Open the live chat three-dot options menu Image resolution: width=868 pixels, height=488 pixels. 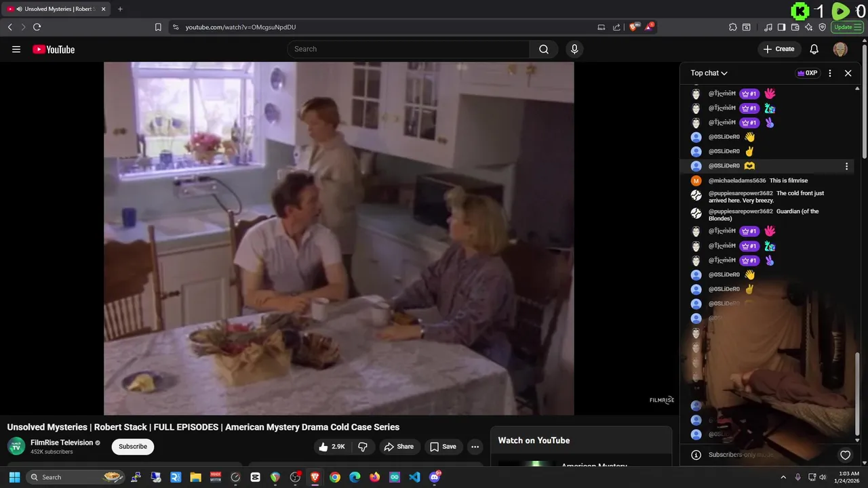coord(830,73)
